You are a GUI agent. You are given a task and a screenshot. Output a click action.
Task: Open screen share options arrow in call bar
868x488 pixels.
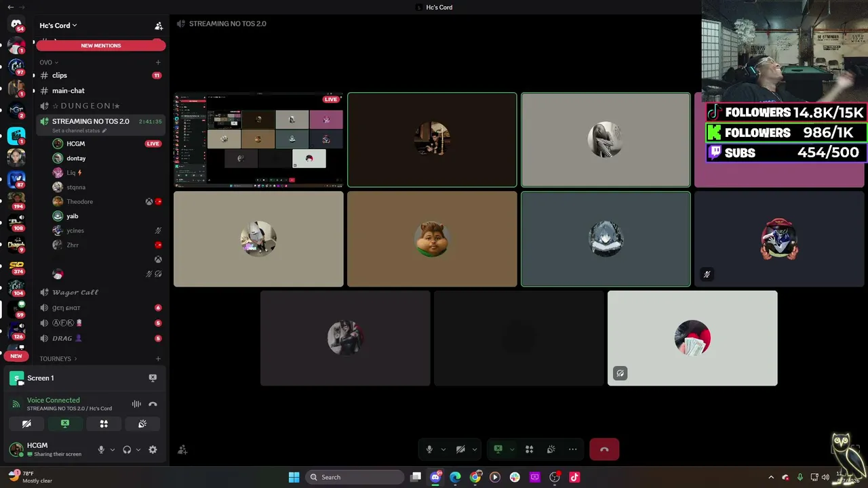pos(512,449)
